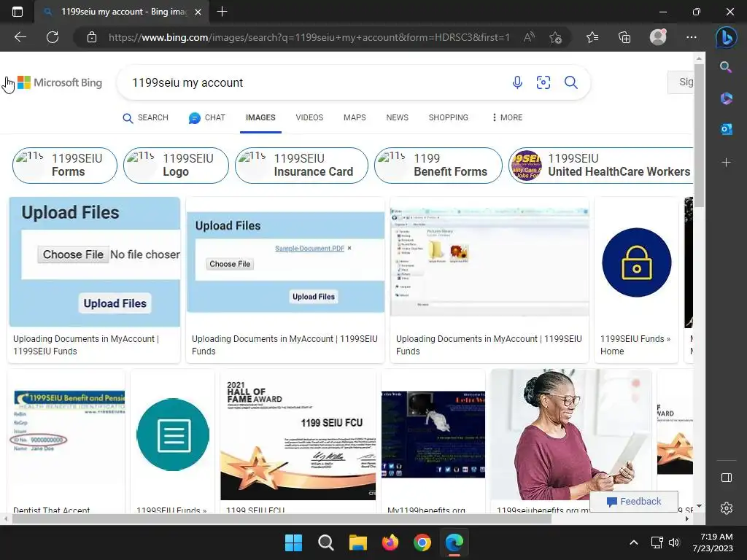Expand the MORE search options menu
Image resolution: width=747 pixels, height=560 pixels.
[508, 117]
